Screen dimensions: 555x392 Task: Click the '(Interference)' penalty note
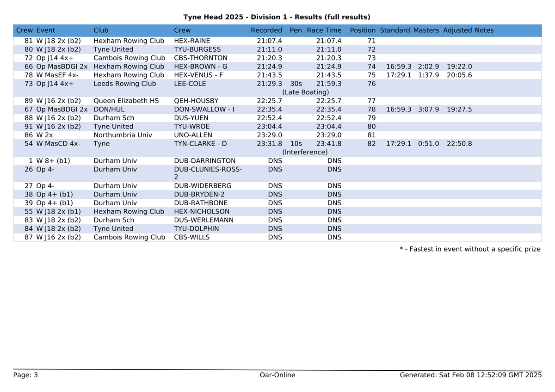coord(305,152)
